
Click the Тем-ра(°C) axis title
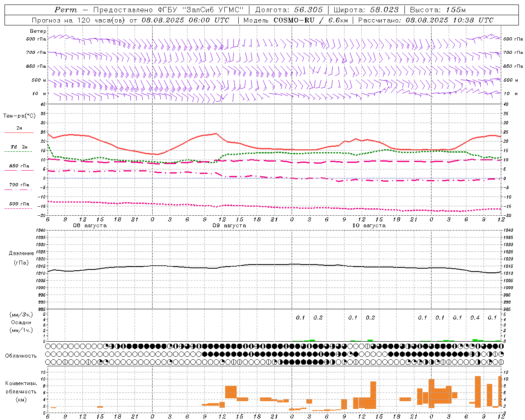(19, 116)
